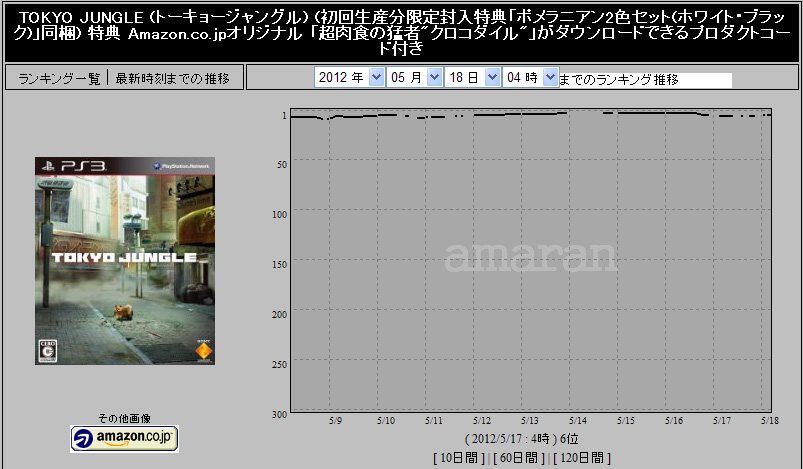This screenshot has height=469, width=803.
Task: Open 最新時刻までの推移 link
Action: (173, 78)
